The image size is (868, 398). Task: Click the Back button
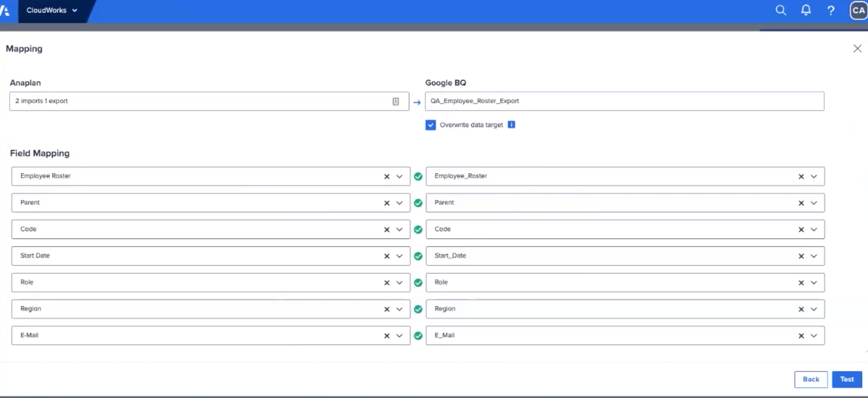pyautogui.click(x=810, y=379)
